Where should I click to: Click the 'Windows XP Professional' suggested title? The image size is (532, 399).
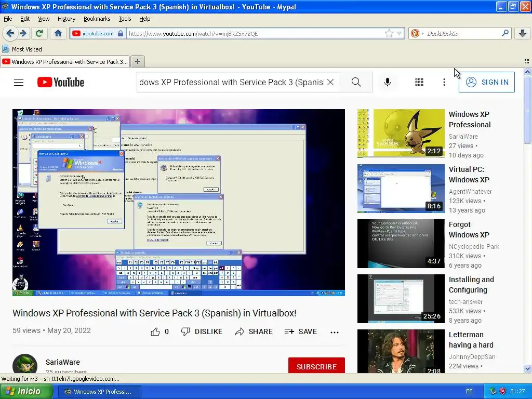(x=470, y=119)
